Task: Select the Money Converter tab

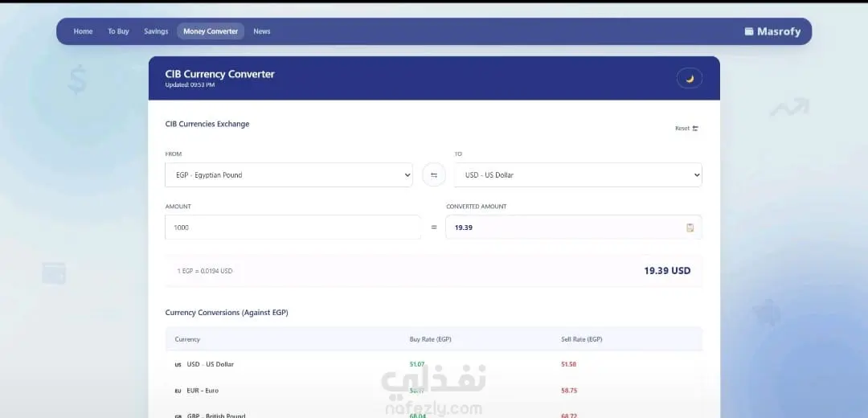Action: pos(211,31)
